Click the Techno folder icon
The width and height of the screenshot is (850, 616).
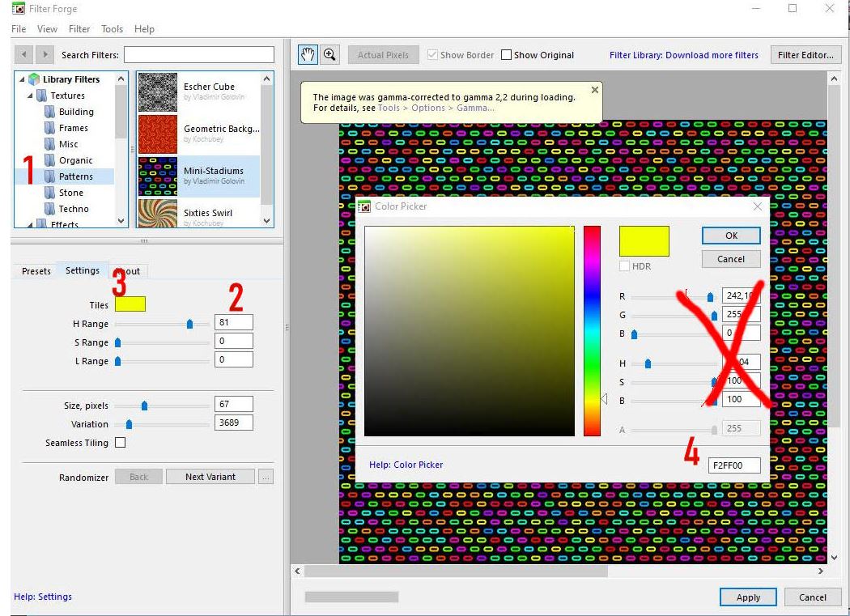pos(49,209)
